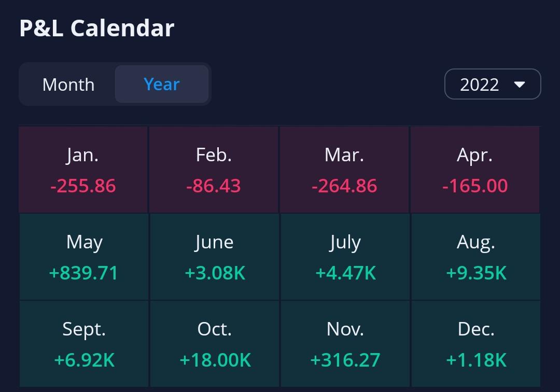
Task: Click the P&L Calendar heading
Action: (97, 28)
